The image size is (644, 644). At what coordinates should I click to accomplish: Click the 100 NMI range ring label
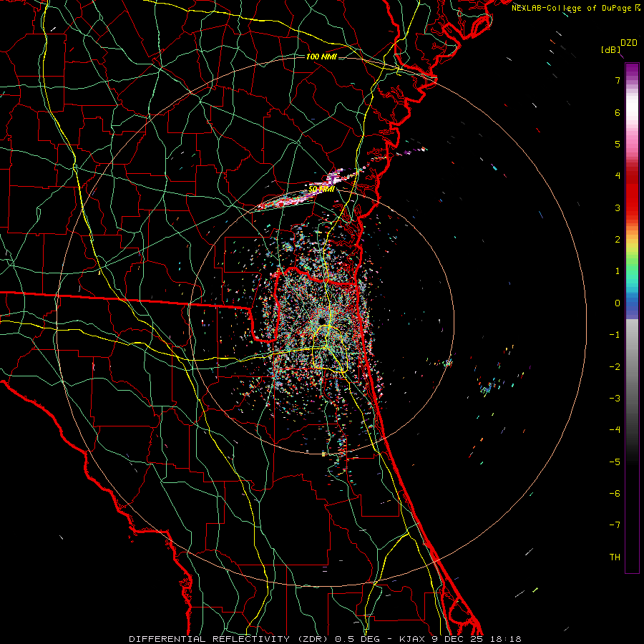pyautogui.click(x=321, y=57)
